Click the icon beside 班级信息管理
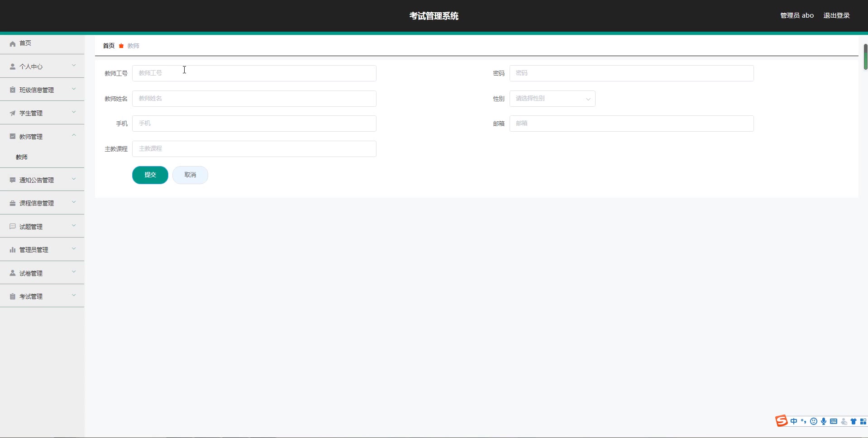Screen dimensions: 868x438 [x=13, y=90]
